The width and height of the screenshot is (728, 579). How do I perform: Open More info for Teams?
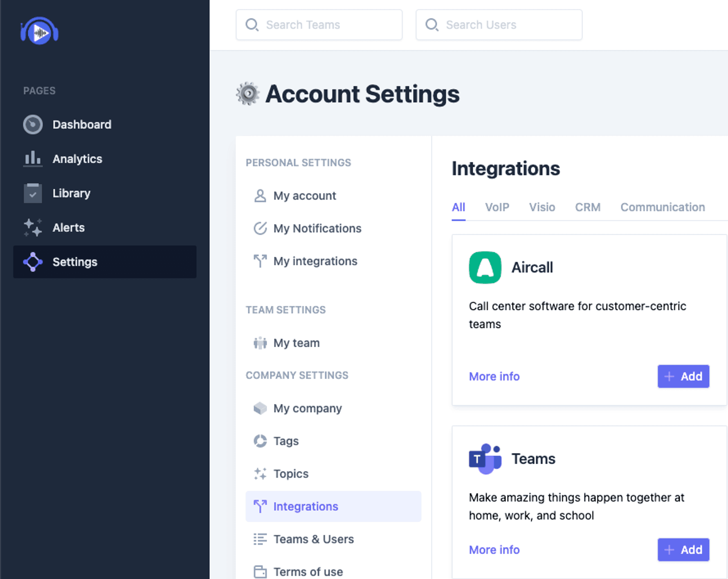(x=494, y=550)
